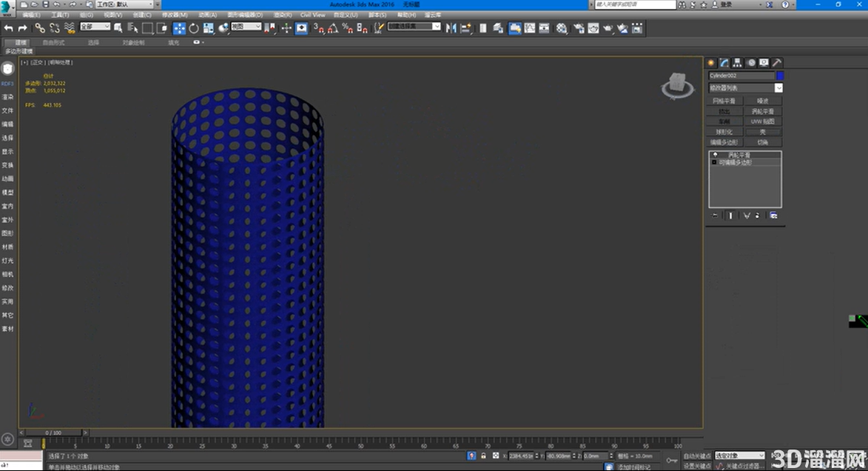Open the 修改器列表 modifier dropdown
The width and height of the screenshot is (868, 471).
[744, 87]
